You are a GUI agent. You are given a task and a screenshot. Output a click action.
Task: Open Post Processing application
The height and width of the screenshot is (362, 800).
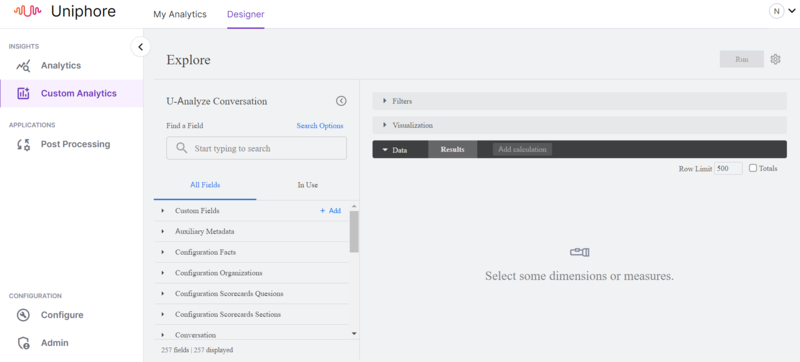pyautogui.click(x=76, y=144)
